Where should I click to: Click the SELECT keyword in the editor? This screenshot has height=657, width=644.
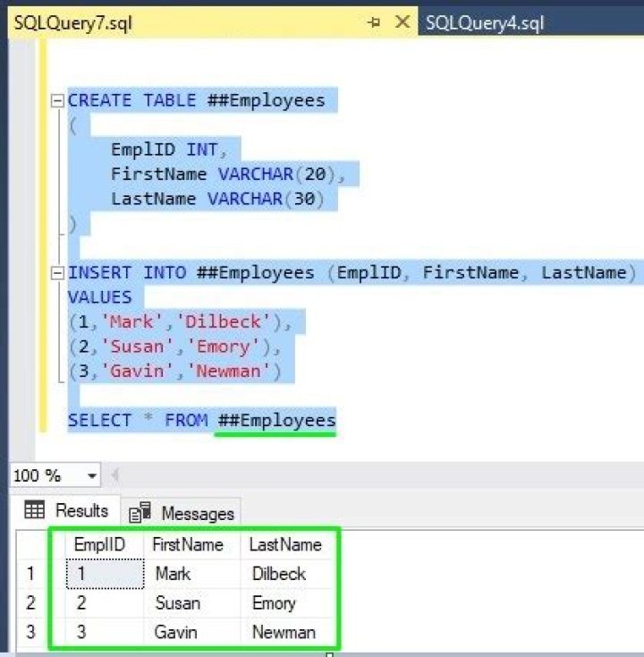pos(99,421)
